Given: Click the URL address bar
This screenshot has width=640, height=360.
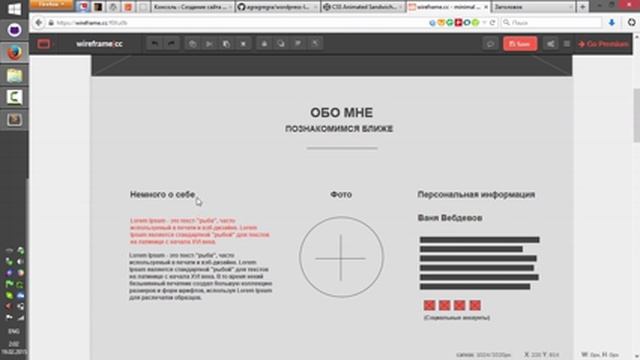Looking at the screenshot, I should pyautogui.click(x=237, y=23).
